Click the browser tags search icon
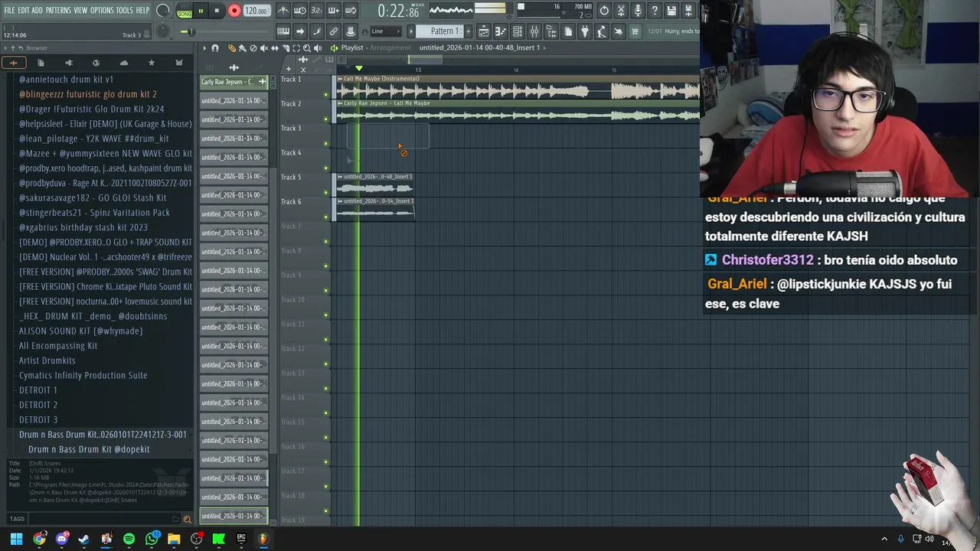 pos(187,519)
